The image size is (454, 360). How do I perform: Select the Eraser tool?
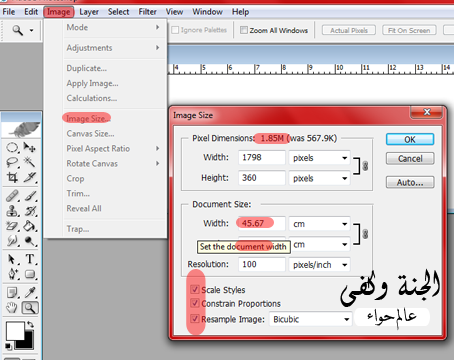pyautogui.click(x=12, y=226)
